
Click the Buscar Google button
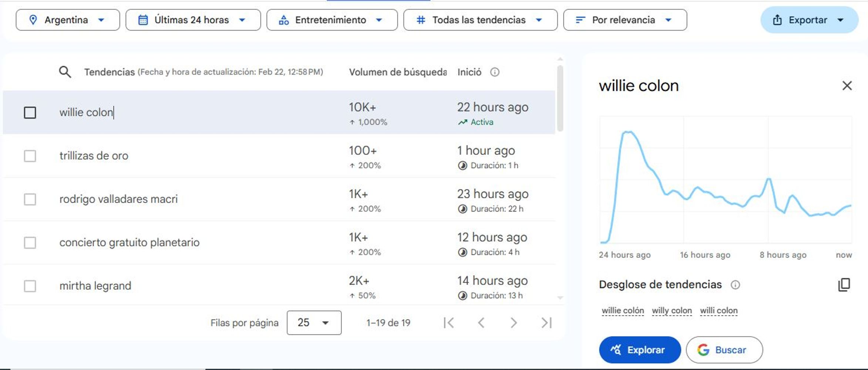pyautogui.click(x=724, y=350)
